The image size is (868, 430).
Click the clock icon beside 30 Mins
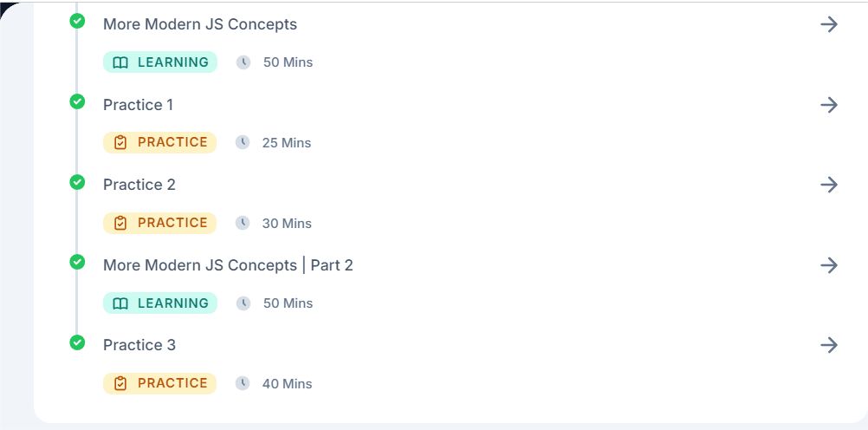243,223
